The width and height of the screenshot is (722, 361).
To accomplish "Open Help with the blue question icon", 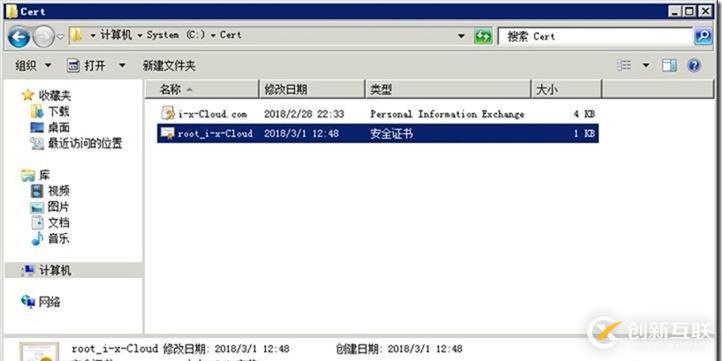I will [x=694, y=65].
